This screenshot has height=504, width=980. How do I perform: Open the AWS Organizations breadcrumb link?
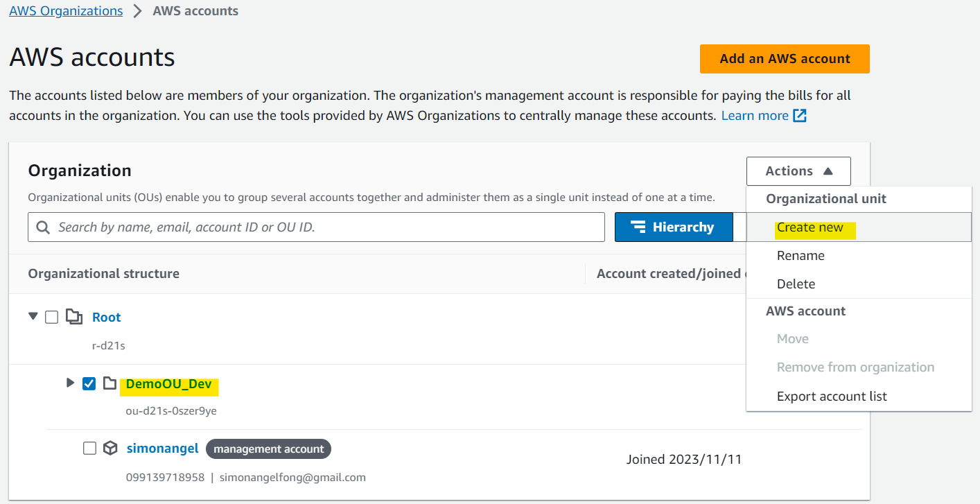point(66,11)
